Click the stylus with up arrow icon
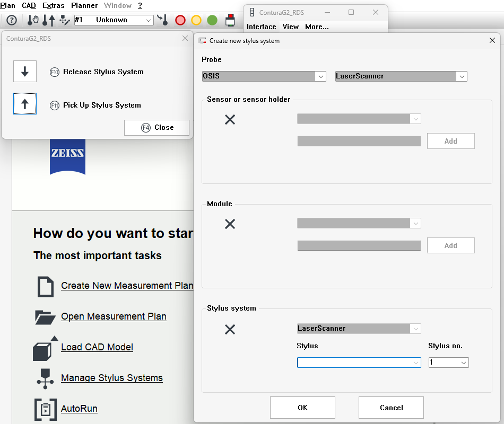This screenshot has height=424, width=504. (x=49, y=20)
